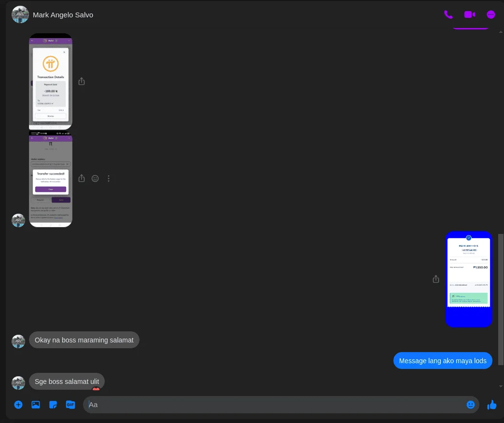504x423 pixels.
Task: Attach a photo or file
Action: click(x=36, y=405)
